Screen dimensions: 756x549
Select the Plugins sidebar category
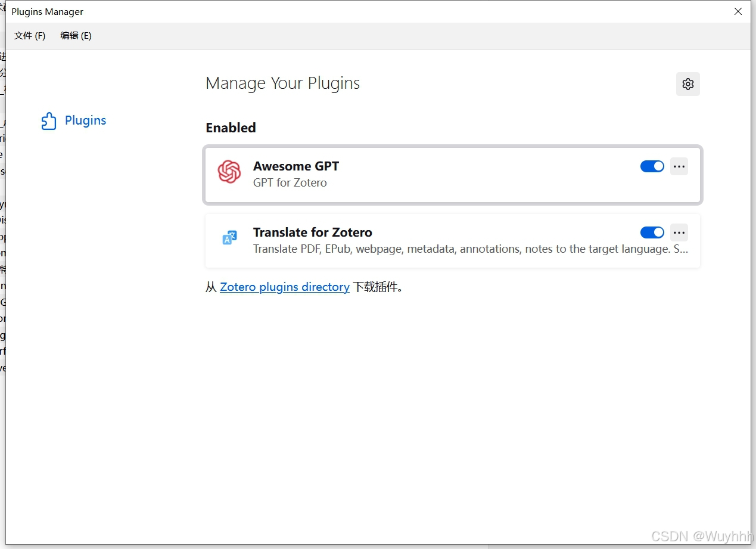73,120
